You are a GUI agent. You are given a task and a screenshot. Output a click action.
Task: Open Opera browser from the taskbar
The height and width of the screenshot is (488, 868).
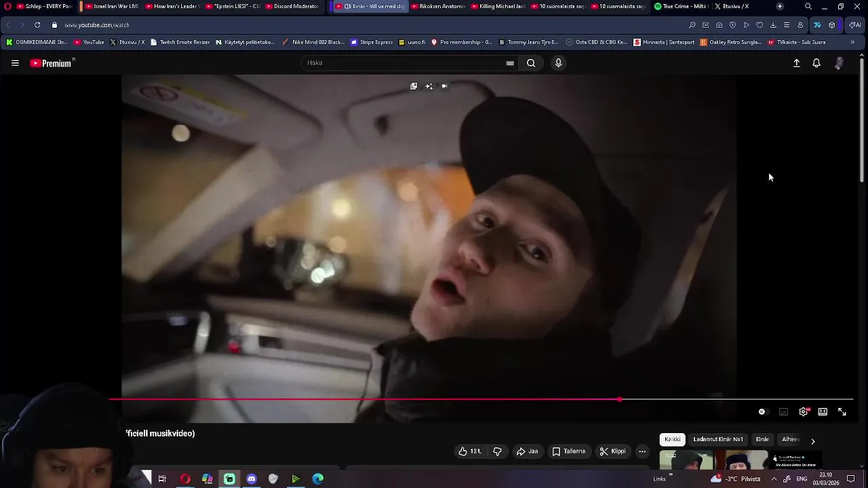coord(185,479)
